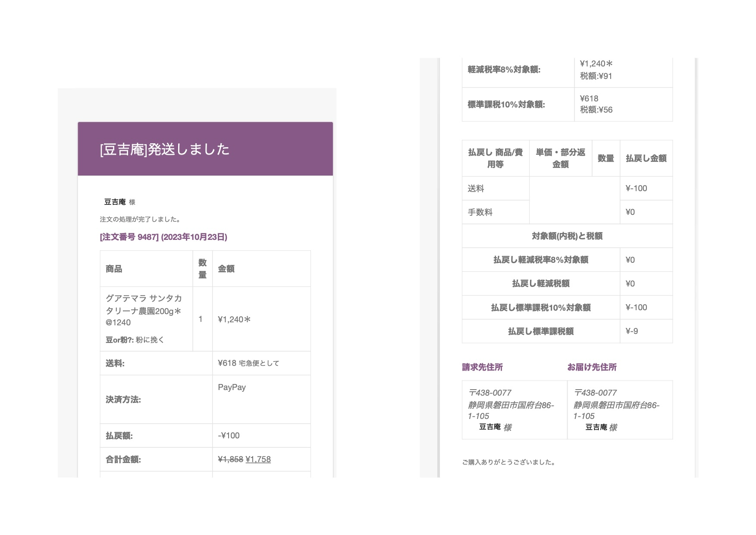
Task: Click '軽減税率8%対象額:' label
Action: tap(504, 69)
